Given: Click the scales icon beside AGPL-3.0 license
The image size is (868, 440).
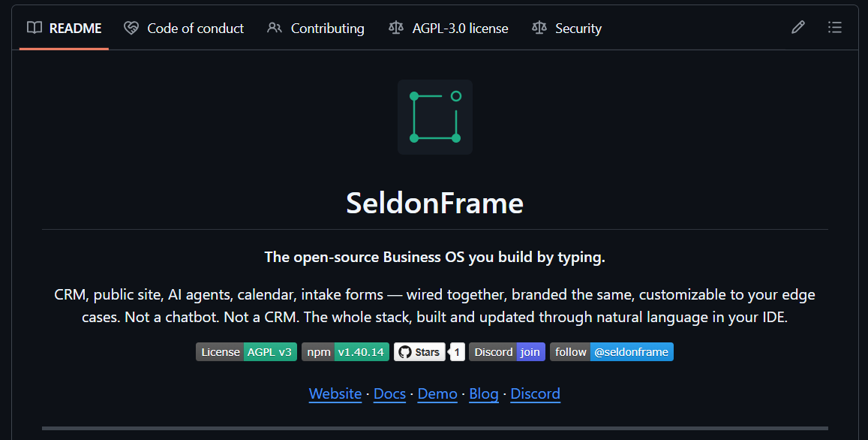Looking at the screenshot, I should (x=396, y=28).
